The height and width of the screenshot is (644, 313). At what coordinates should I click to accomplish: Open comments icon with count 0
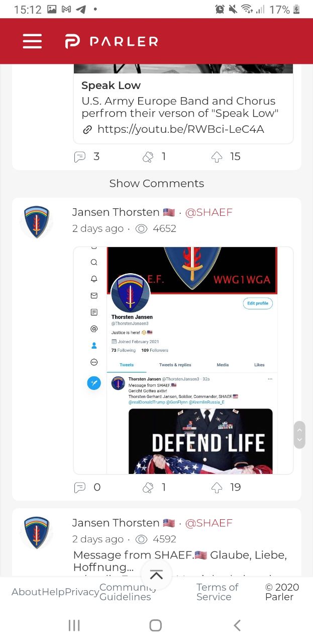point(80,488)
